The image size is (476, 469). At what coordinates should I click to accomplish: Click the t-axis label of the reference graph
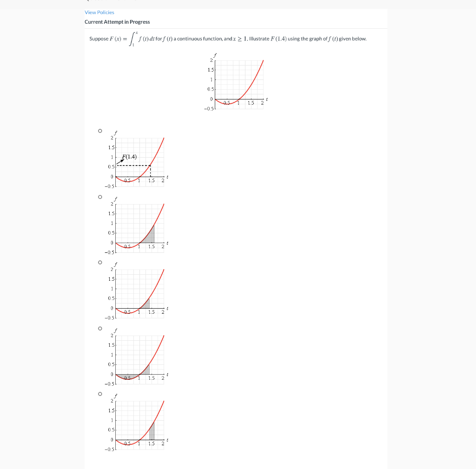pyautogui.click(x=268, y=99)
